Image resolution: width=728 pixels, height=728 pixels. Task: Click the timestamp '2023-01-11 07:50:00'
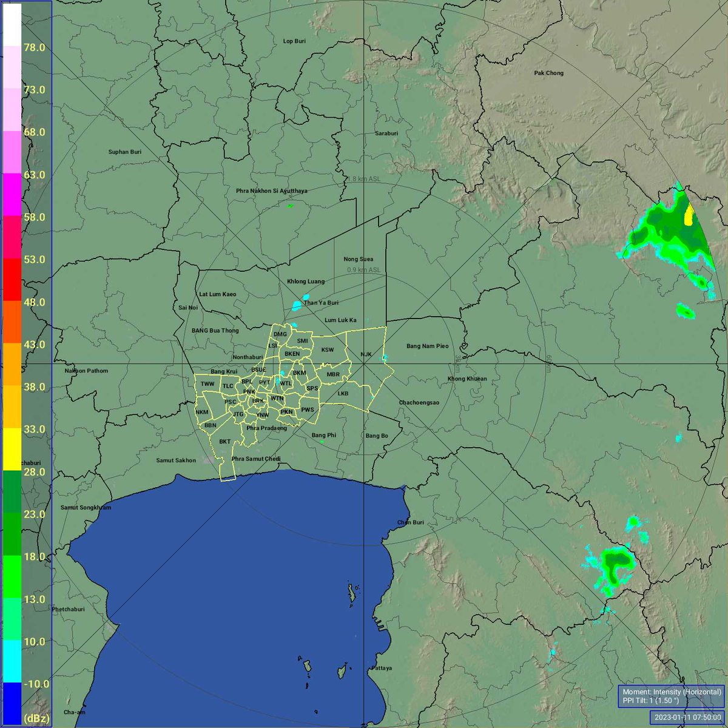(688, 717)
